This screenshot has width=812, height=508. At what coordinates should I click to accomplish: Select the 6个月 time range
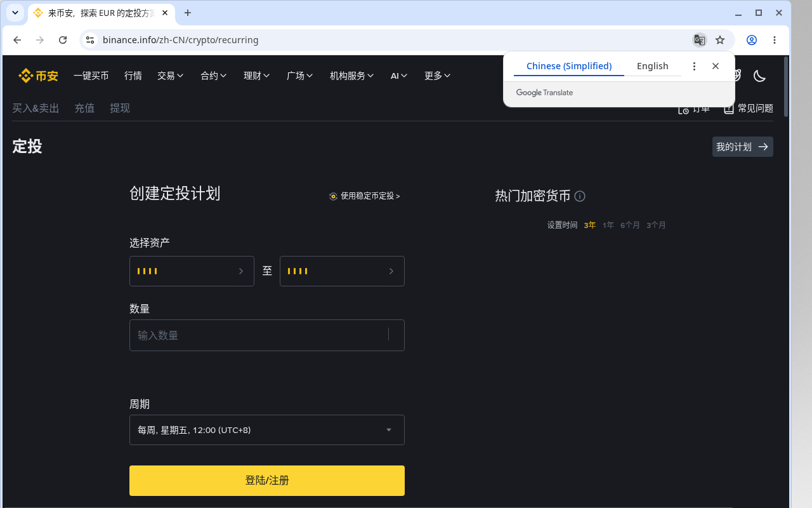tap(630, 225)
